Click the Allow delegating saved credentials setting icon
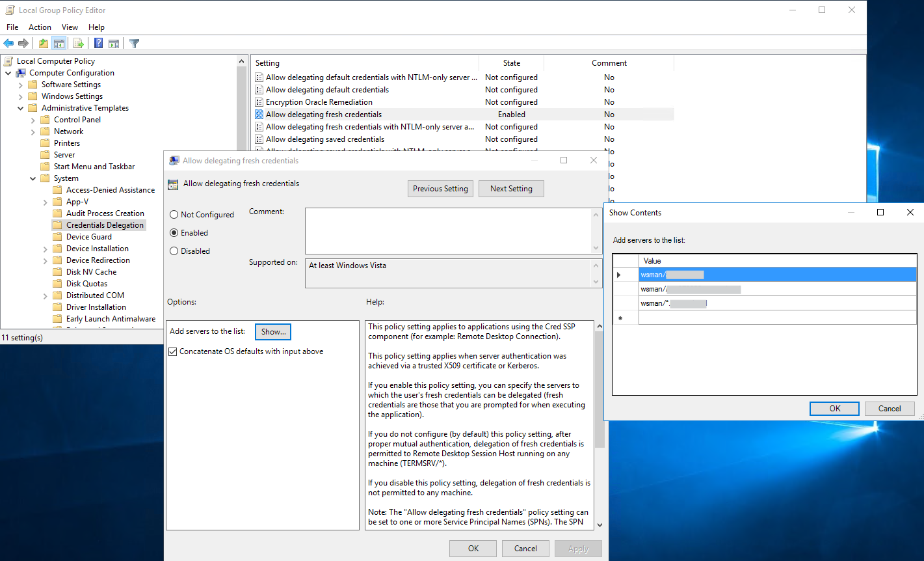 [x=259, y=139]
